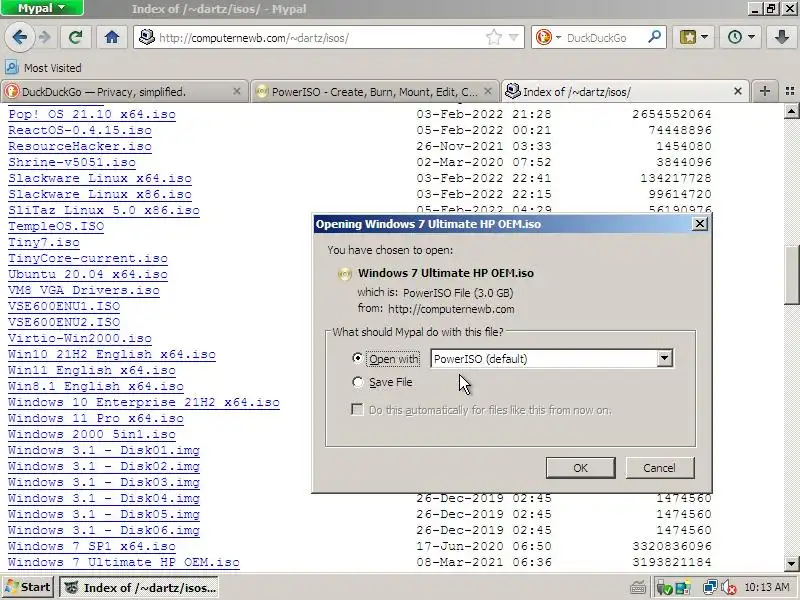Open the Home page icon
The width and height of the screenshot is (800, 600).
(112, 37)
